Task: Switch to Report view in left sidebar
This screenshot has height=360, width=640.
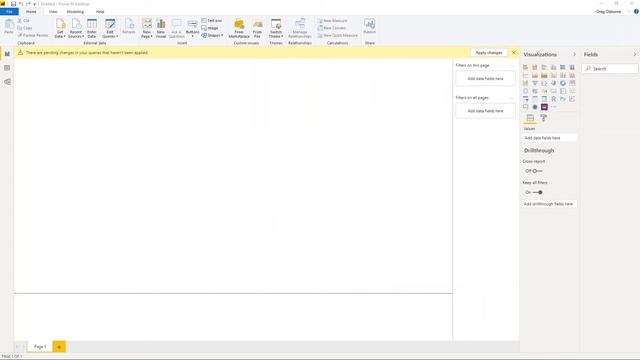Action: [7, 54]
